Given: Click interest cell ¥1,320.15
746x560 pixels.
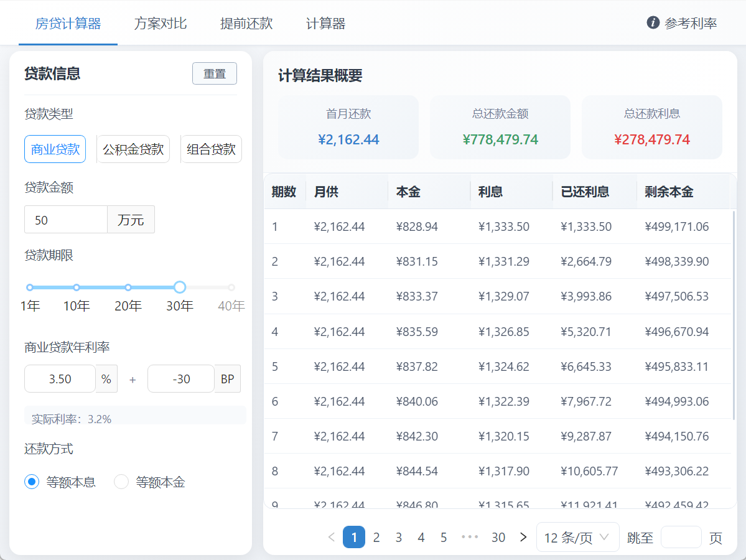Looking at the screenshot, I should (504, 436).
